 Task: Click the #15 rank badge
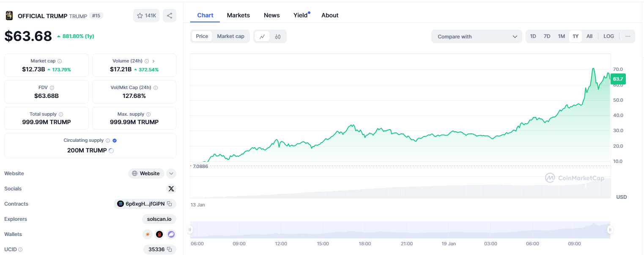tap(96, 16)
